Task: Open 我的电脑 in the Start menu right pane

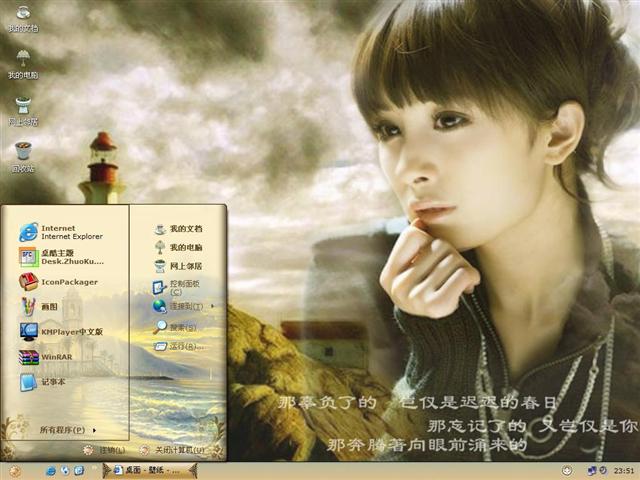Action: [x=178, y=247]
